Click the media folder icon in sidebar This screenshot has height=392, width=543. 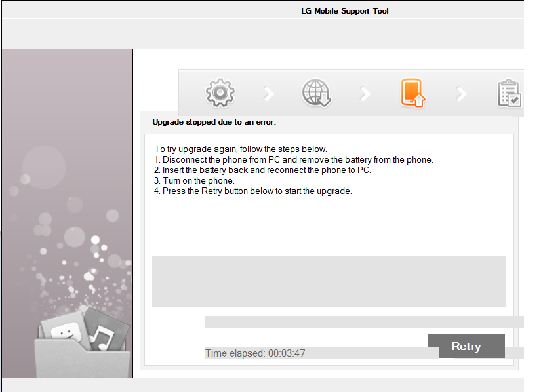pyautogui.click(x=83, y=343)
